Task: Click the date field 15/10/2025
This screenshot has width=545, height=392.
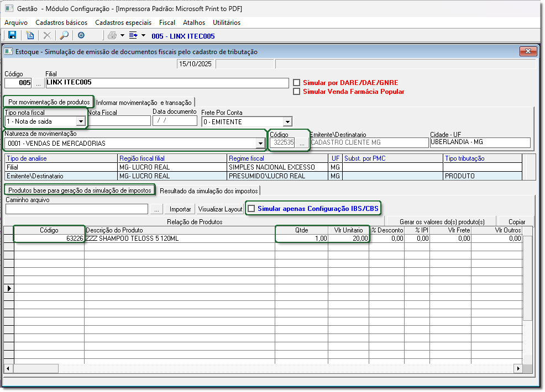Action: 195,64
